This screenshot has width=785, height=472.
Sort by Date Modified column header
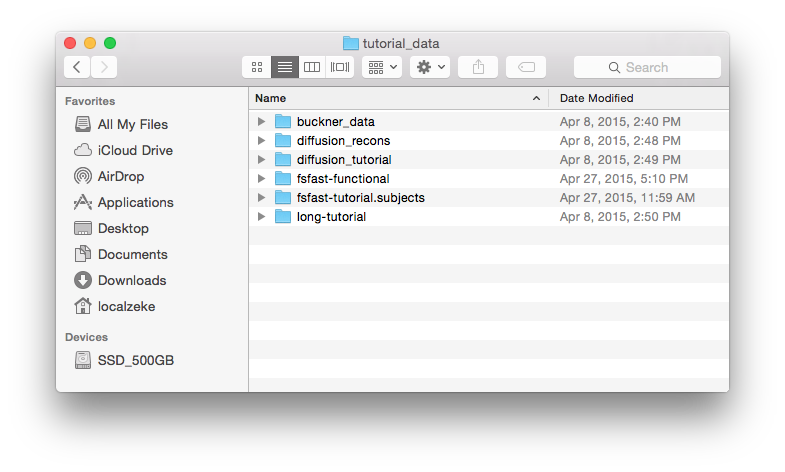tap(638, 98)
